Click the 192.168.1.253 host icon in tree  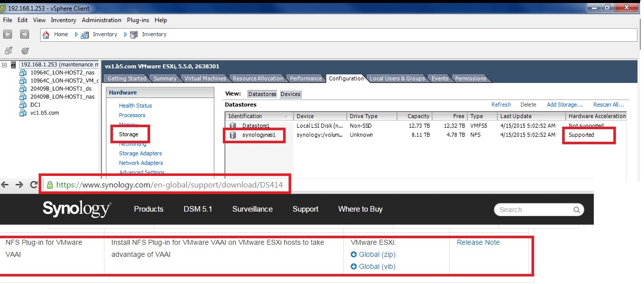coord(14,65)
